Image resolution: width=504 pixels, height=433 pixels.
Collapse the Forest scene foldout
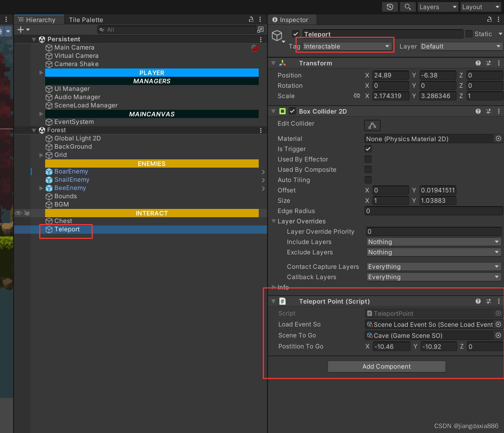tap(34, 130)
